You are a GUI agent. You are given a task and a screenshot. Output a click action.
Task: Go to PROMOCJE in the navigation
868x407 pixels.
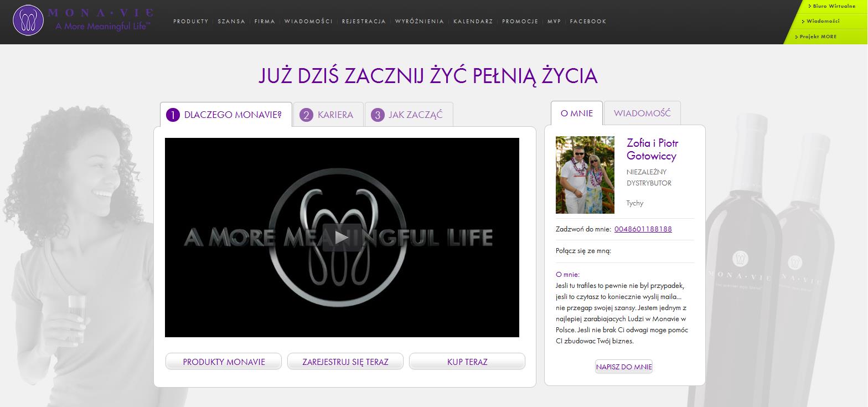click(x=520, y=22)
